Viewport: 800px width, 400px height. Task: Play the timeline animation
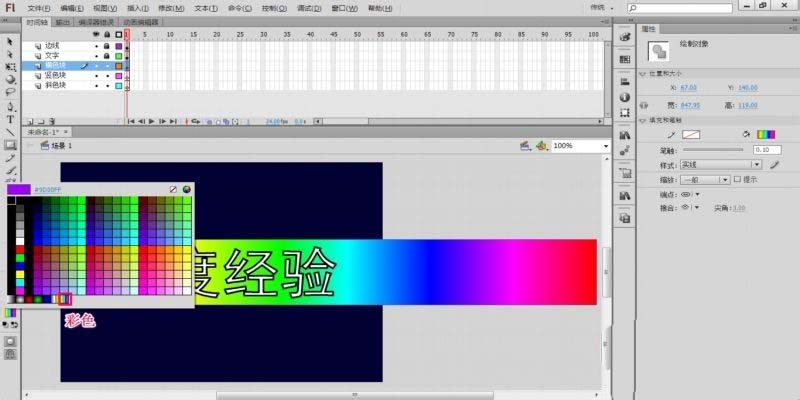click(x=152, y=121)
